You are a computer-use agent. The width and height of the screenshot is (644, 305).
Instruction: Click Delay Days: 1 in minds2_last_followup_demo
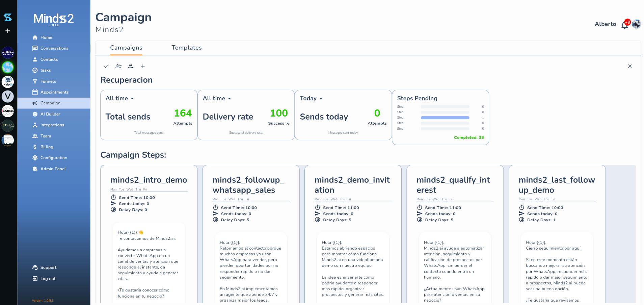tap(541, 220)
